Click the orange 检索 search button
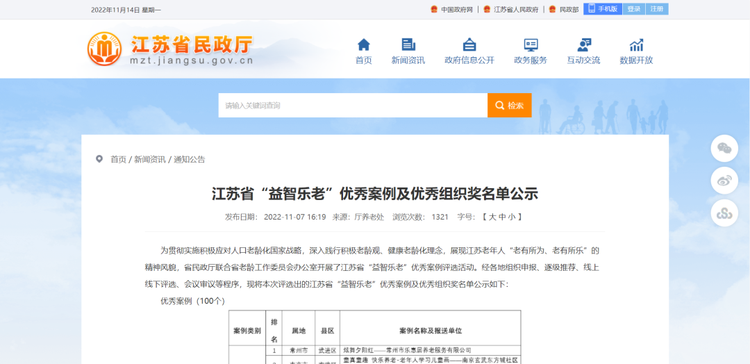The height and width of the screenshot is (364, 750). click(509, 105)
